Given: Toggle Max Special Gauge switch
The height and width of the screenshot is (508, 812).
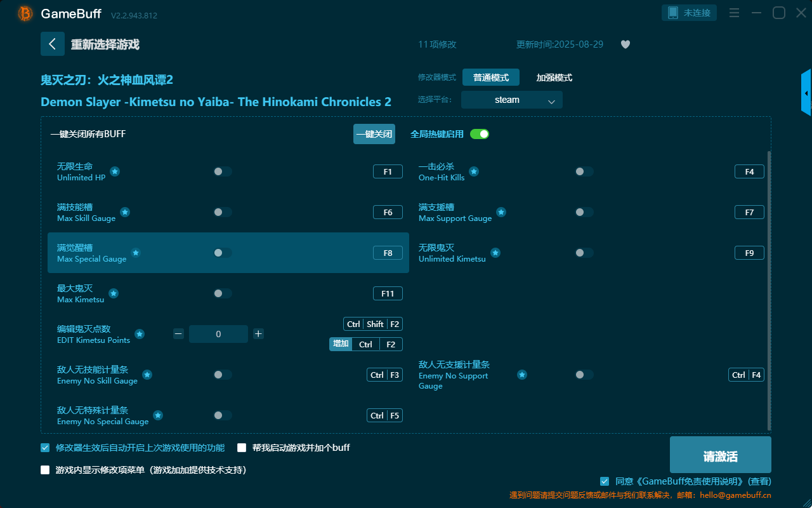Looking at the screenshot, I should (223, 253).
